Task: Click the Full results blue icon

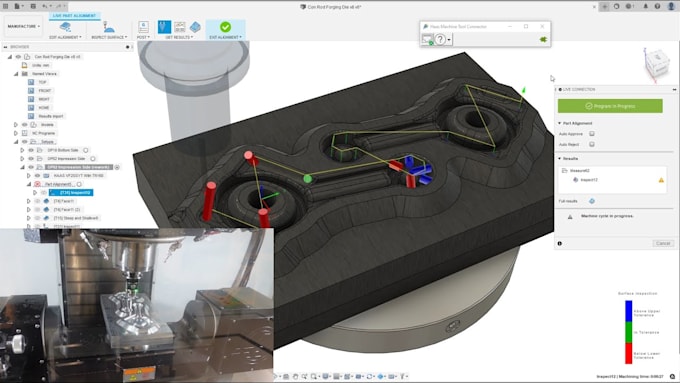Action: [x=592, y=201]
